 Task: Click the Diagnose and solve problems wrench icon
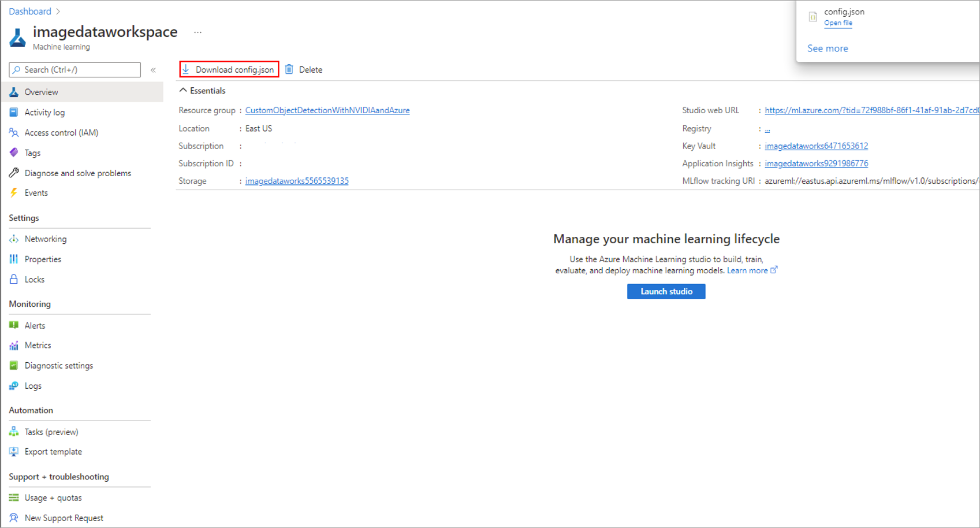tap(14, 173)
